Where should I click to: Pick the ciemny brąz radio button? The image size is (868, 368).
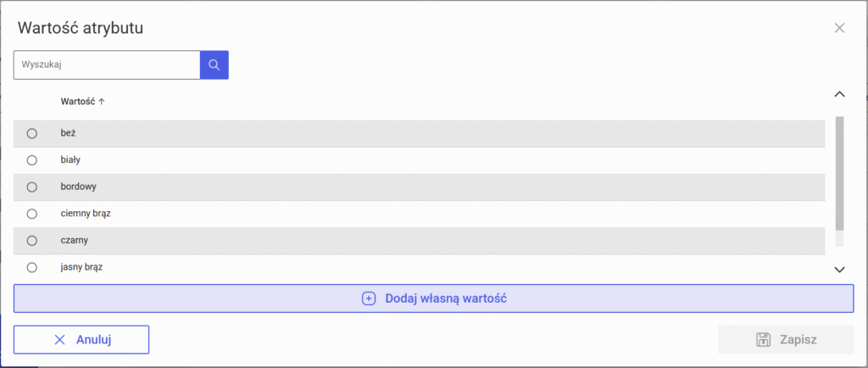32,214
